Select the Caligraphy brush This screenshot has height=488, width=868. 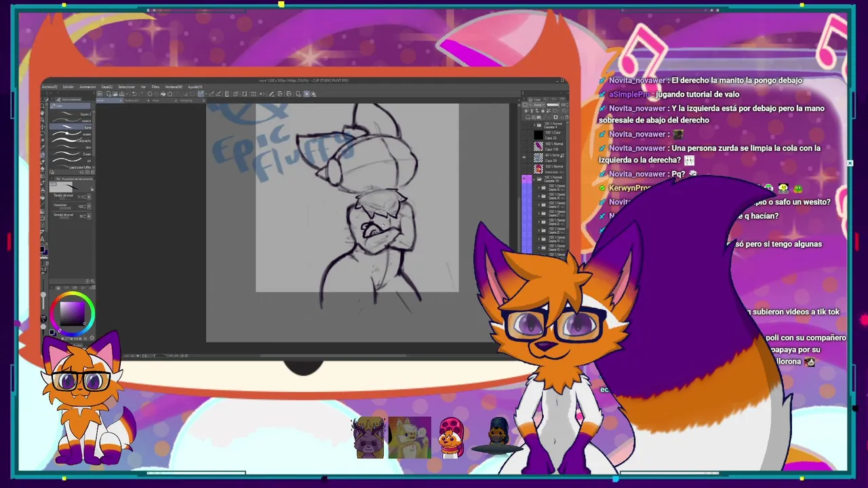click(71, 141)
